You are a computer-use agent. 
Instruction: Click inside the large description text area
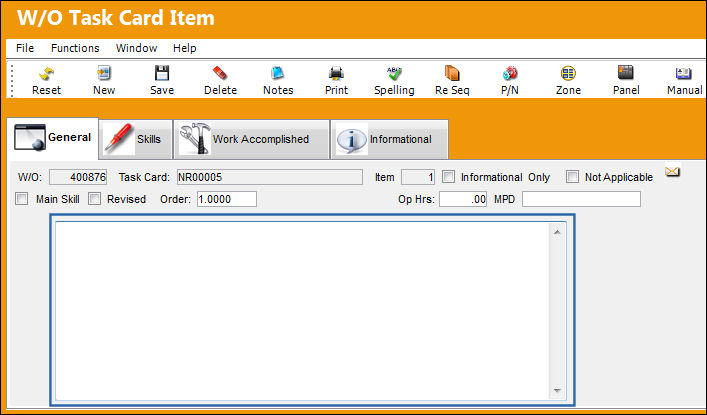(x=302, y=310)
